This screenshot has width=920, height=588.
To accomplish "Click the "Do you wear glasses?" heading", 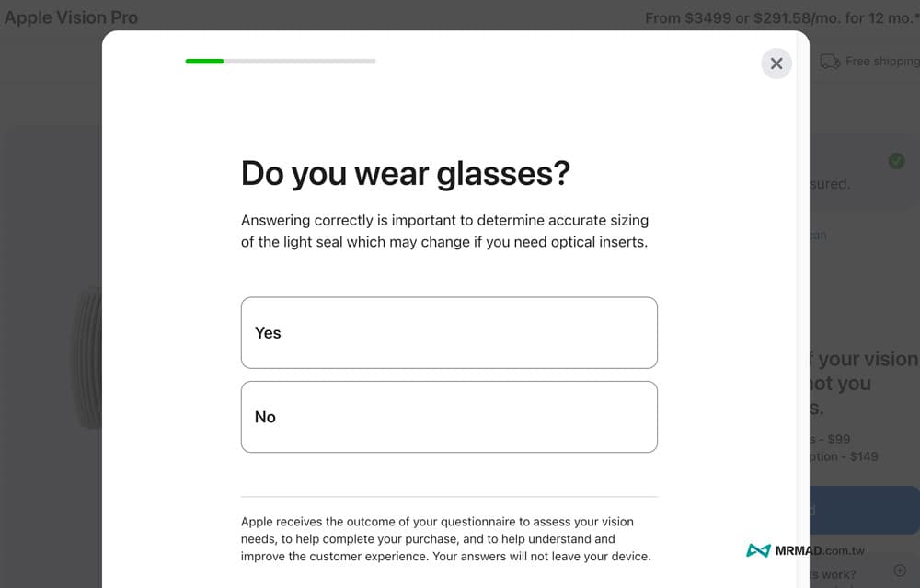I will click(406, 173).
